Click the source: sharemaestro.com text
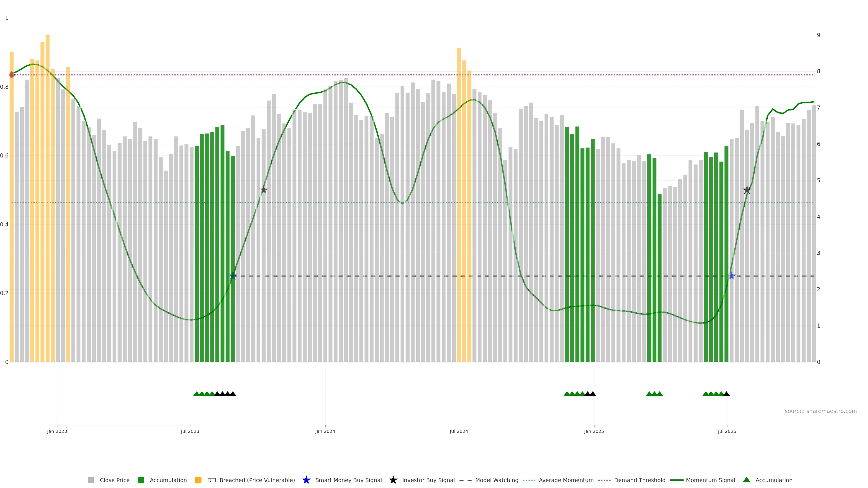This screenshot has width=868, height=488. (x=821, y=411)
